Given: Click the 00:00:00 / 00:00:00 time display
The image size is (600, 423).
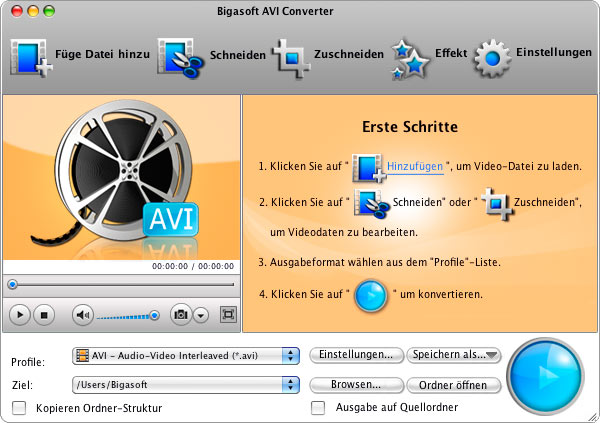Looking at the screenshot, I should click(193, 266).
